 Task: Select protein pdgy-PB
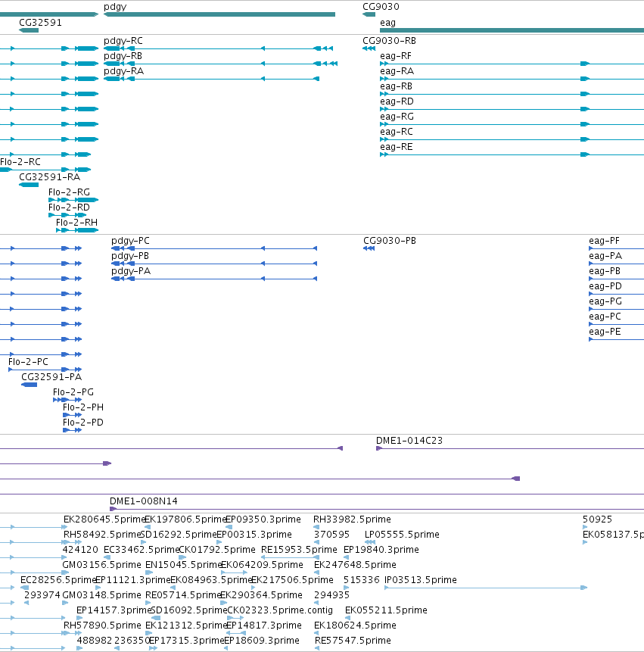point(214,264)
